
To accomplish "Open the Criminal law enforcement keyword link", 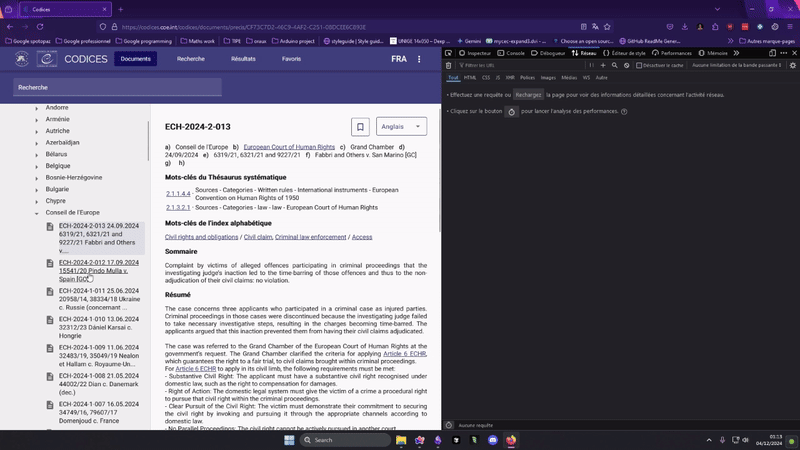I will pyautogui.click(x=310, y=237).
